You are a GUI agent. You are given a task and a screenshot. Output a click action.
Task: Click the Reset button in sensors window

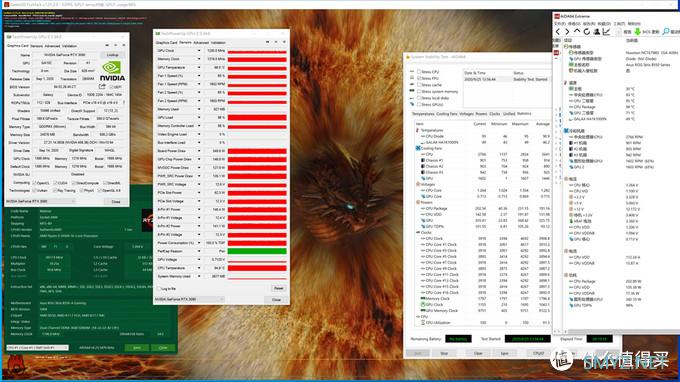(x=278, y=288)
